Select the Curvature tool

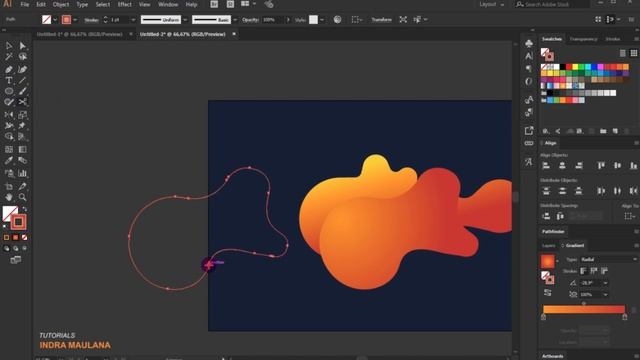coord(22,69)
